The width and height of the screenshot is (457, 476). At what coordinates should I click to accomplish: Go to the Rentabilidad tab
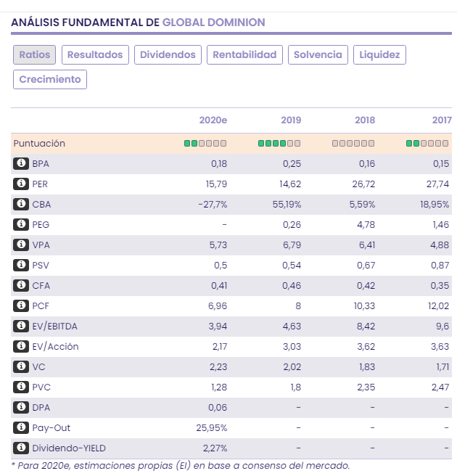(244, 54)
